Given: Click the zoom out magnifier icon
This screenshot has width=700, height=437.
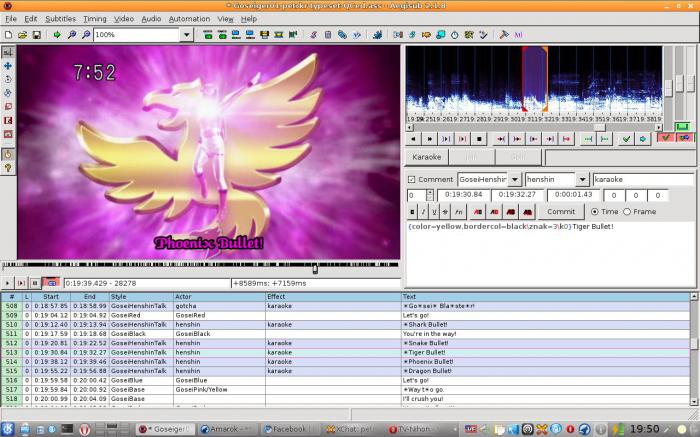Looking at the screenshot, I should [x=86, y=34].
